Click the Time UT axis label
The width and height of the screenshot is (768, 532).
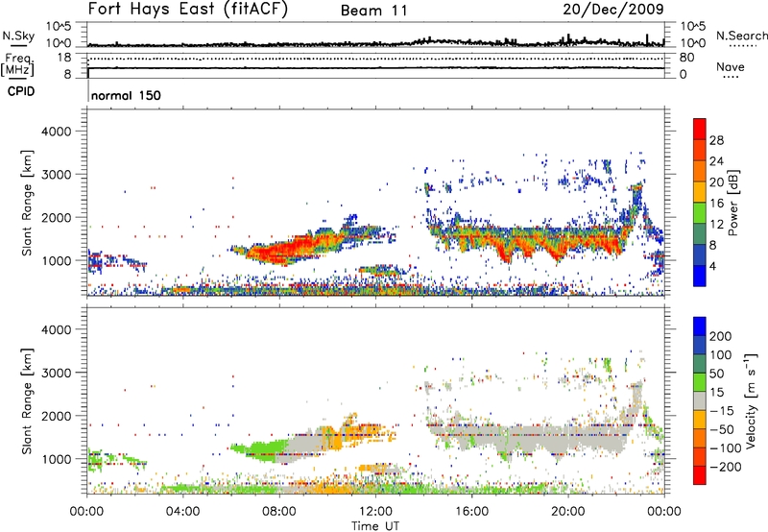375,526
